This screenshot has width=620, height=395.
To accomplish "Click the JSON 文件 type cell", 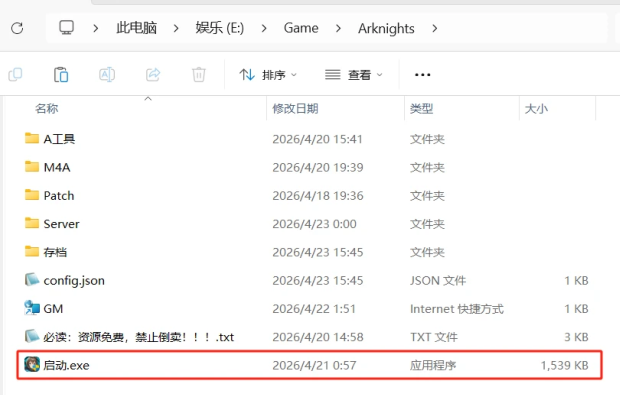I will click(438, 280).
